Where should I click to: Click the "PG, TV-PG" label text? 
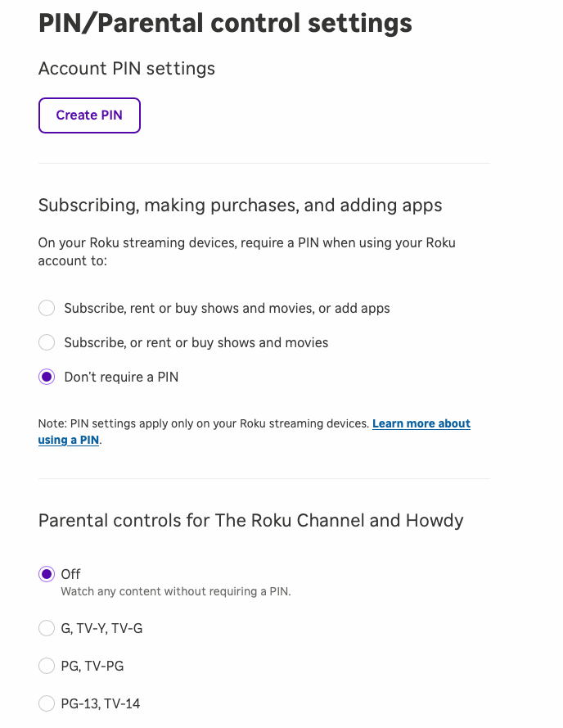click(92, 667)
